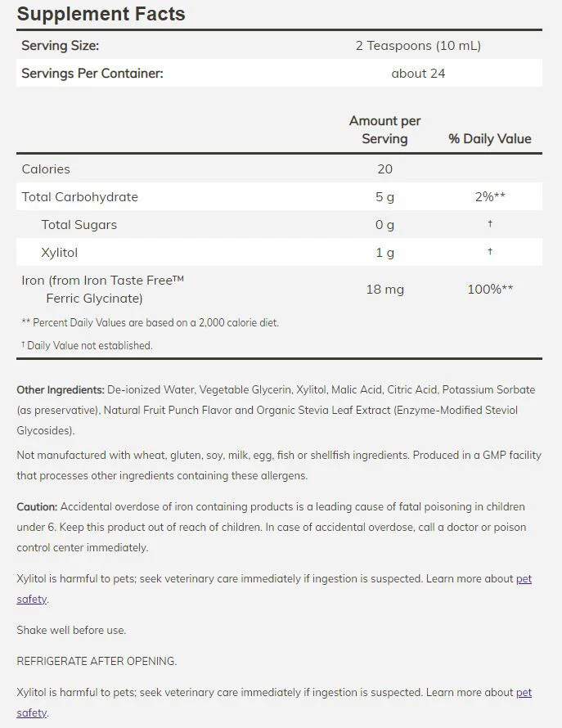Open the first pet safety link
The image size is (562, 728).
[x=524, y=579]
